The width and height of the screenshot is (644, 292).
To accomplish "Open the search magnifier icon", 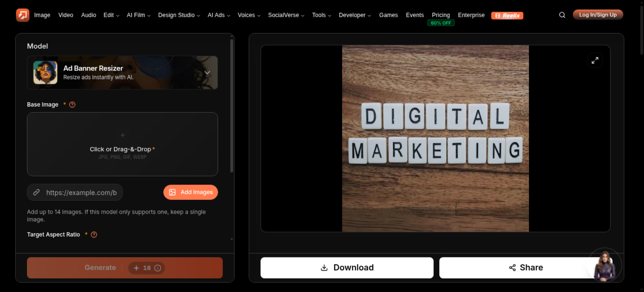I will point(562,15).
